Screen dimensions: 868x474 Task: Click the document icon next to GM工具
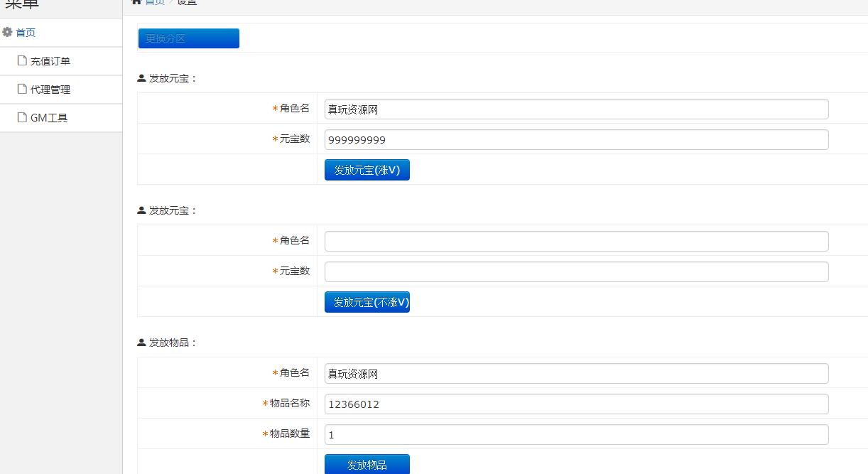pyautogui.click(x=23, y=117)
